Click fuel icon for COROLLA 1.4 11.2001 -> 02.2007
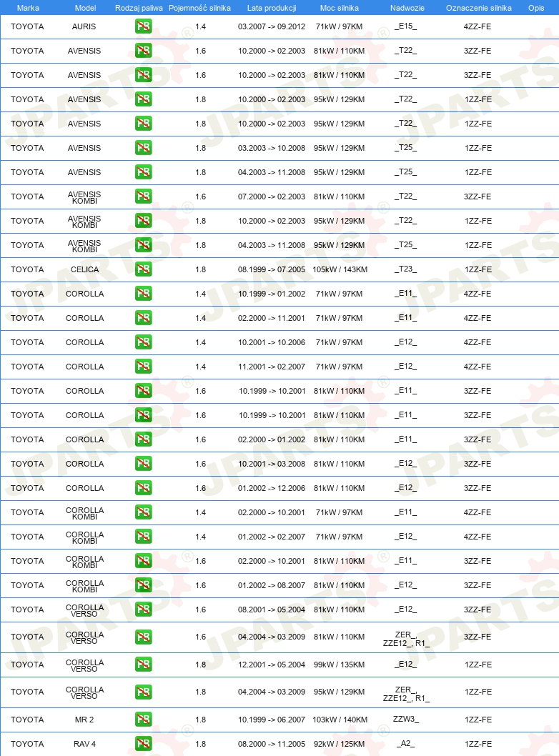559x756 pixels. [x=143, y=367]
